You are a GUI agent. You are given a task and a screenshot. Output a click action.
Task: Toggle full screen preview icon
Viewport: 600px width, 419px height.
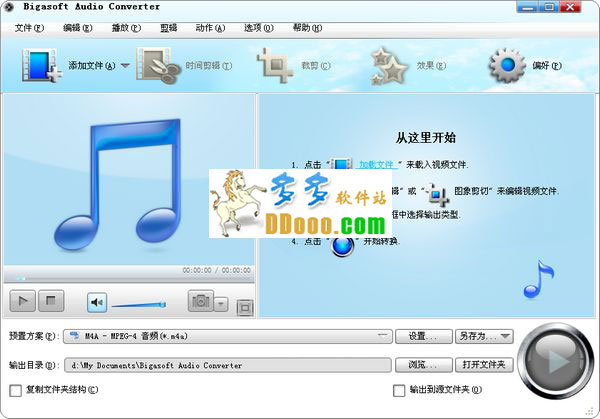[x=245, y=308]
